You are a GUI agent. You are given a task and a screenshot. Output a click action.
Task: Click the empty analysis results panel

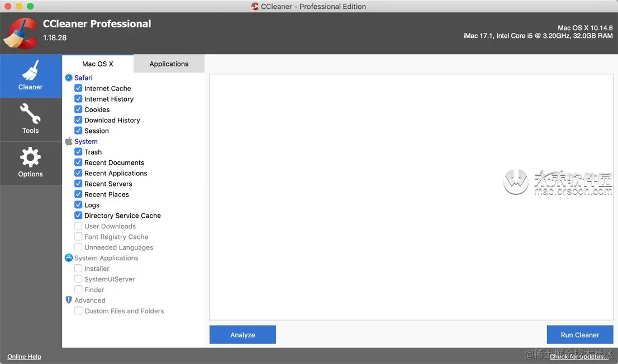[x=411, y=197]
